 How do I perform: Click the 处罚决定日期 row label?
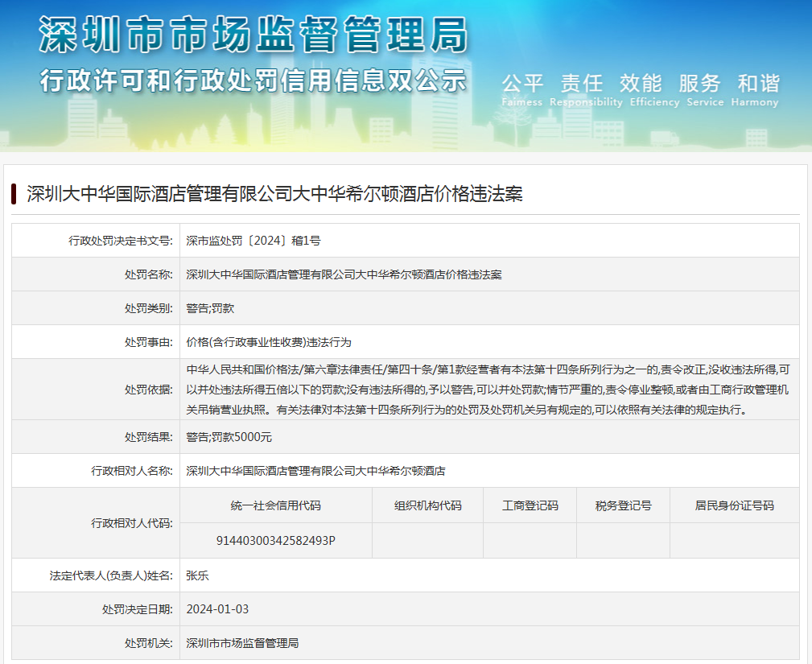click(138, 609)
